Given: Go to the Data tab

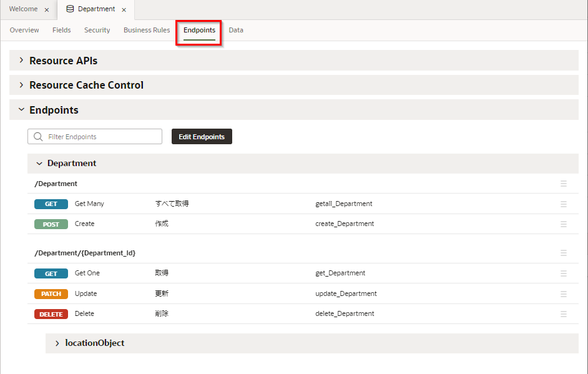Looking at the screenshot, I should coord(236,30).
